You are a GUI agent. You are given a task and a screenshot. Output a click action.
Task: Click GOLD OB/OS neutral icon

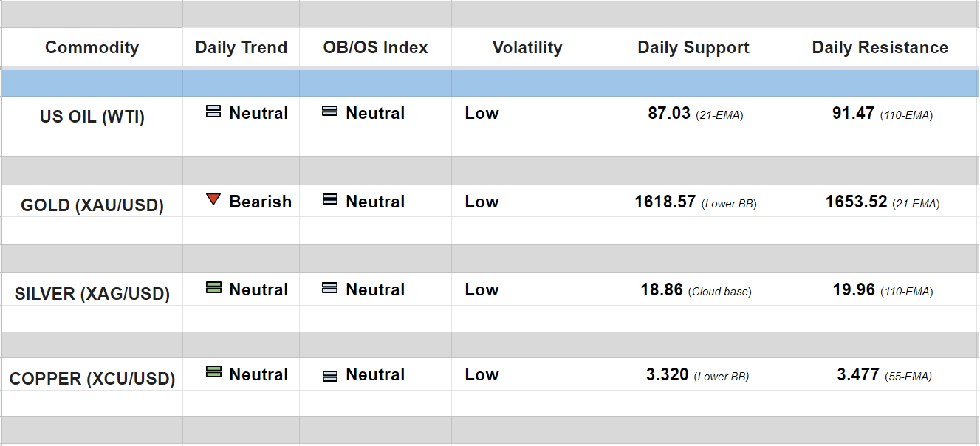pos(330,200)
